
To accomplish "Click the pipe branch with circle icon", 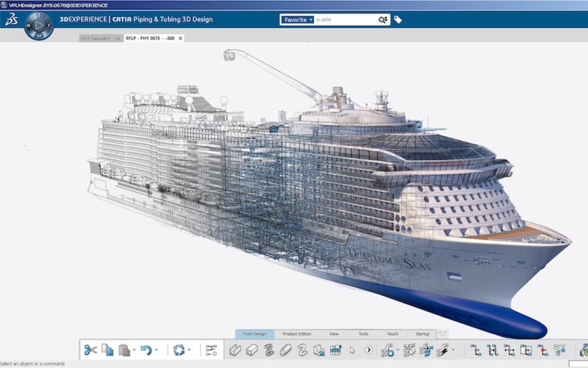I will tap(387, 350).
